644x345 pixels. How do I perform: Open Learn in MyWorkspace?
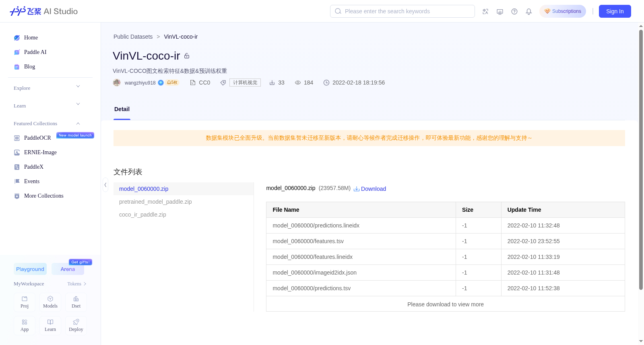50,326
